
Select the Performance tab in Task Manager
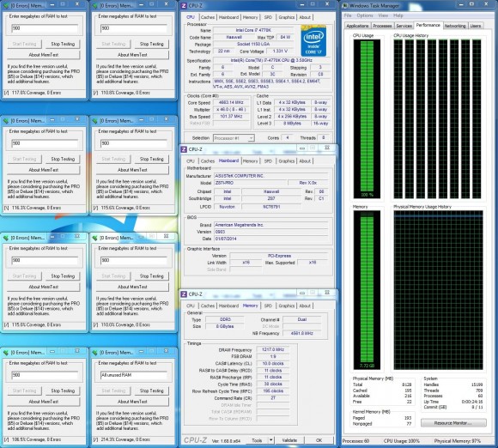pyautogui.click(x=428, y=25)
